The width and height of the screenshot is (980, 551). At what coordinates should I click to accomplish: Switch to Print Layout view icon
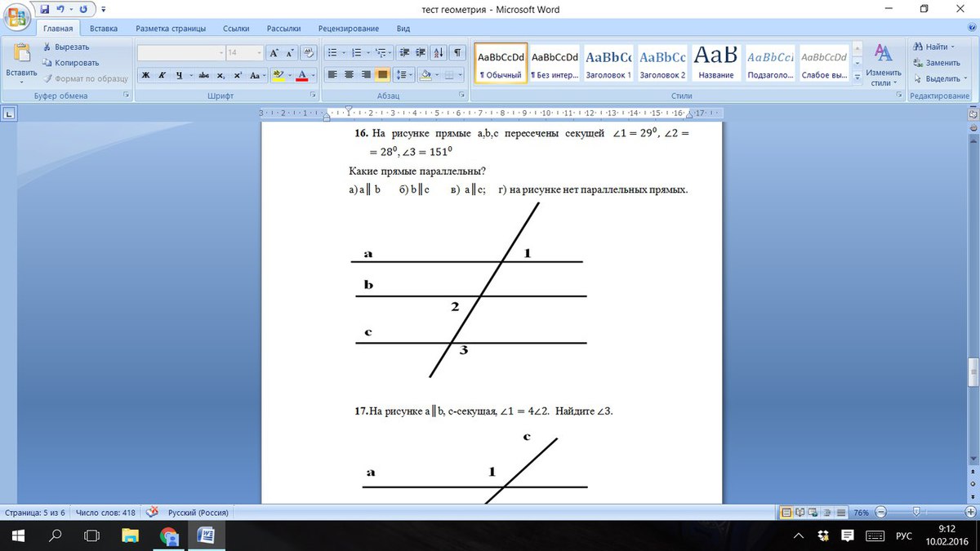[x=786, y=513]
